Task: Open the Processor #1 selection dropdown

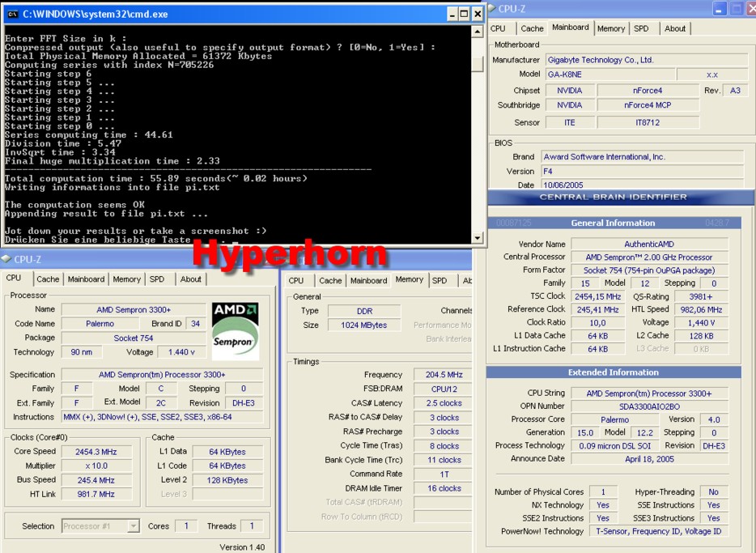Action: pyautogui.click(x=134, y=526)
